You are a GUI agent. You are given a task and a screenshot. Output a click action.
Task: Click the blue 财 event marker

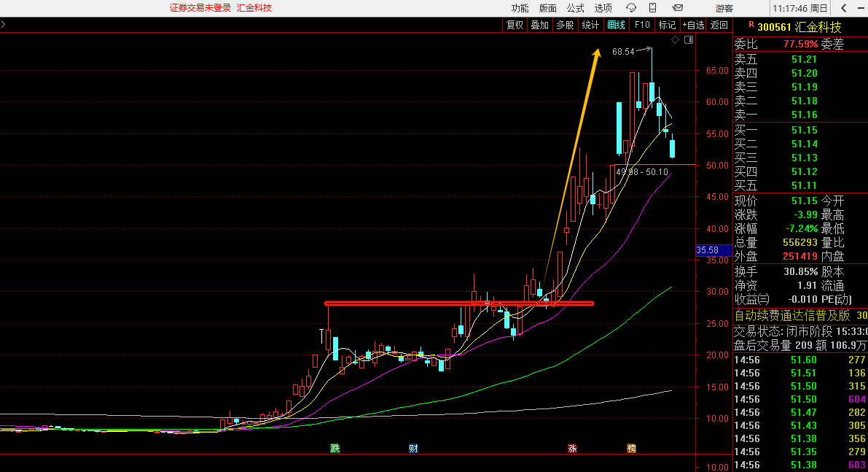coord(413,448)
